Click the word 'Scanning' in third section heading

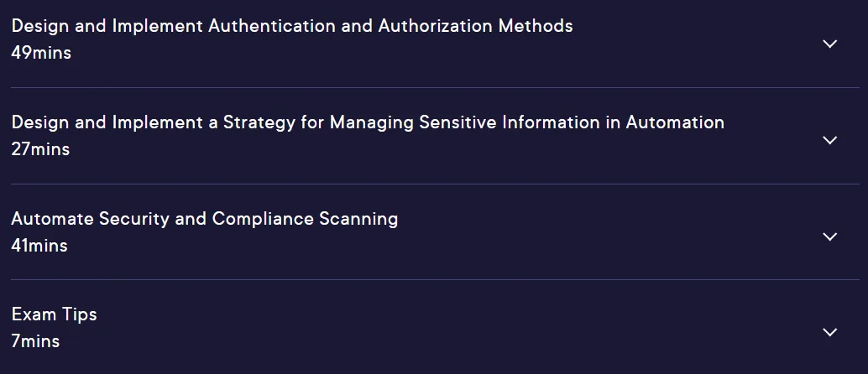358,219
